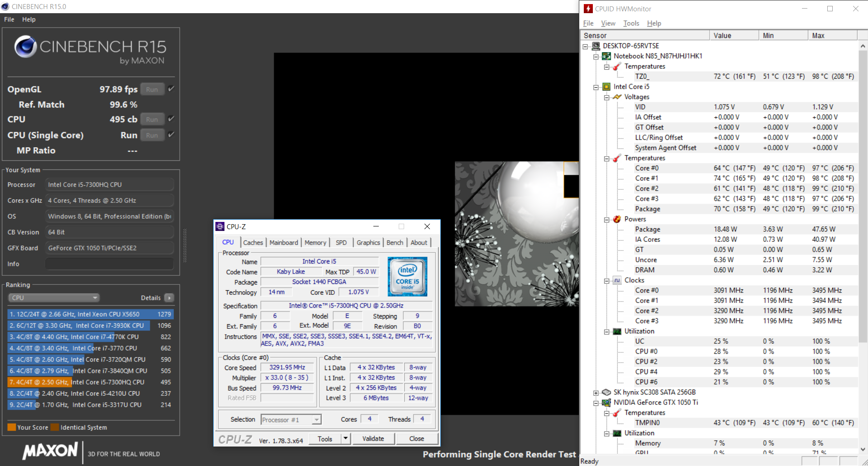Toggle the CPU (Single Core) test checkbox

[171, 135]
